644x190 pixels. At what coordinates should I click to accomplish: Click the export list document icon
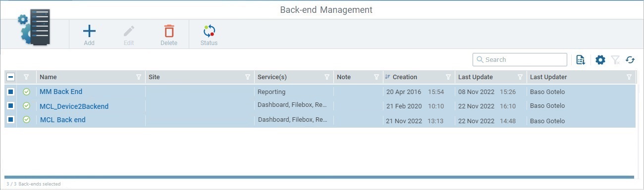click(581, 60)
